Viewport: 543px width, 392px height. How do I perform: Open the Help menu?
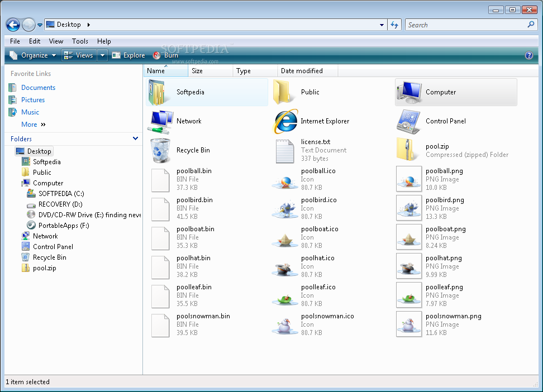pyautogui.click(x=104, y=41)
